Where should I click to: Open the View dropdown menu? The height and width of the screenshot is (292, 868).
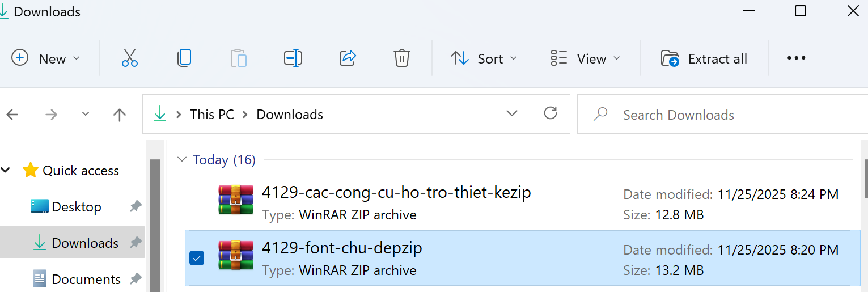(585, 58)
